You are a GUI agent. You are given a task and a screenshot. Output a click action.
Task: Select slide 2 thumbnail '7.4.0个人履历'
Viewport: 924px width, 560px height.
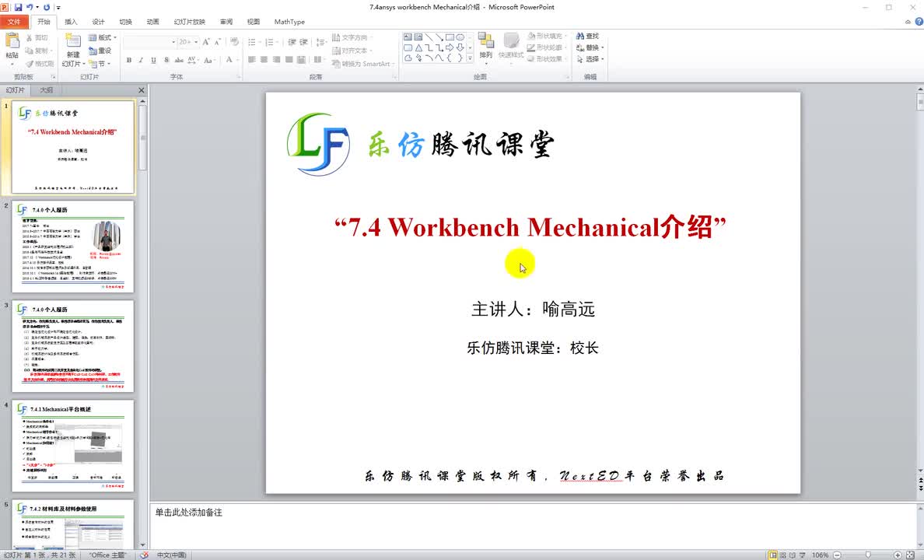coord(73,247)
